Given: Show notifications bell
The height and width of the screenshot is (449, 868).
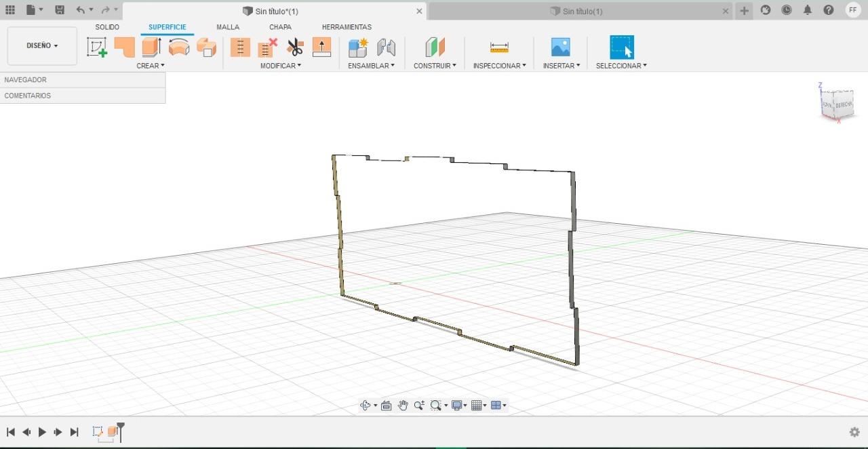Looking at the screenshot, I should [x=808, y=10].
